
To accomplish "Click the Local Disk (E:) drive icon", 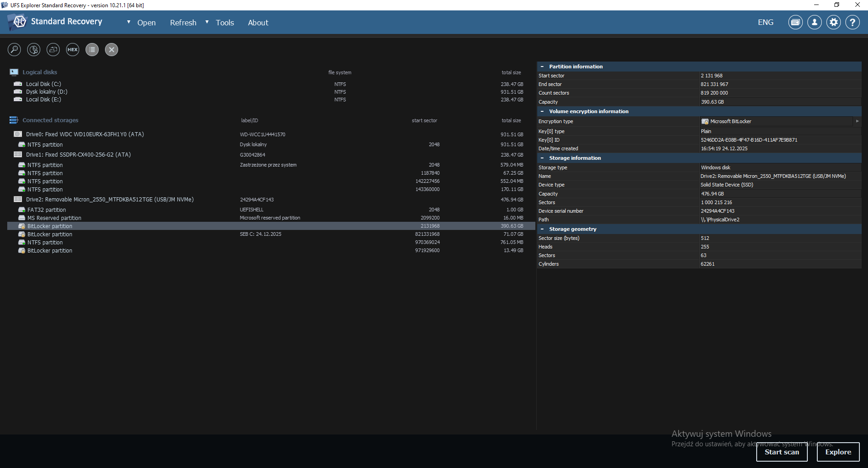I will click(18, 100).
